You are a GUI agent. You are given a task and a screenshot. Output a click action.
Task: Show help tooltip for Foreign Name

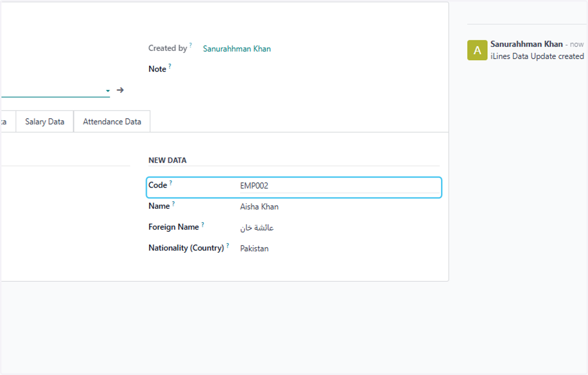tap(202, 224)
